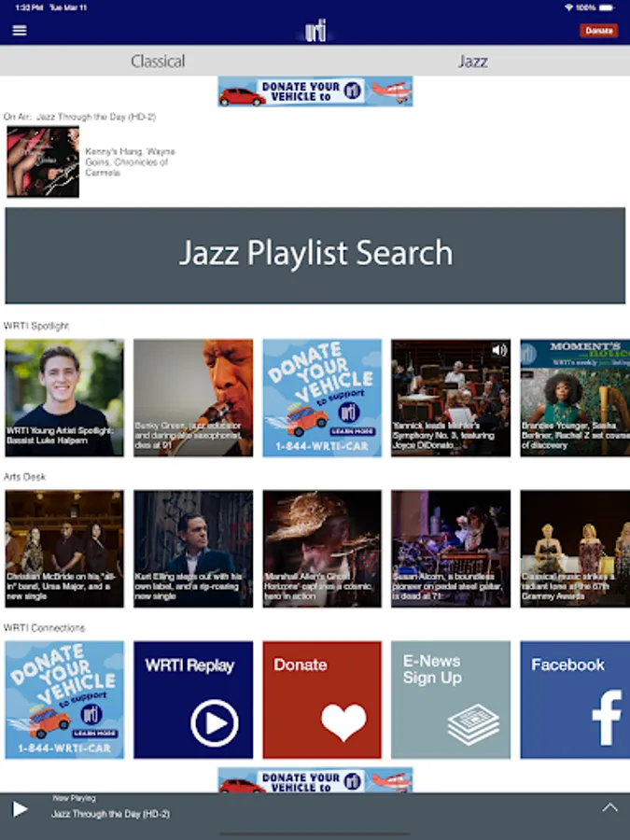The height and width of the screenshot is (840, 630).
Task: Play the Now Playing stream
Action: [x=20, y=809]
